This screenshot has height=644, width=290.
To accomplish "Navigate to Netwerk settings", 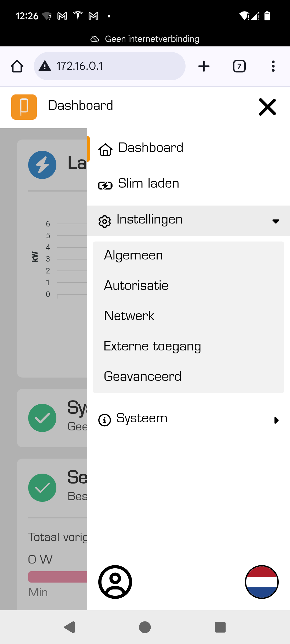I will pos(129,316).
